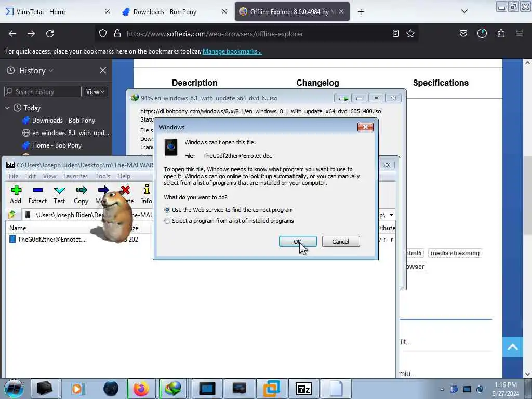Reload the current page
Viewport: 532px width, 399px height.
(x=50, y=34)
